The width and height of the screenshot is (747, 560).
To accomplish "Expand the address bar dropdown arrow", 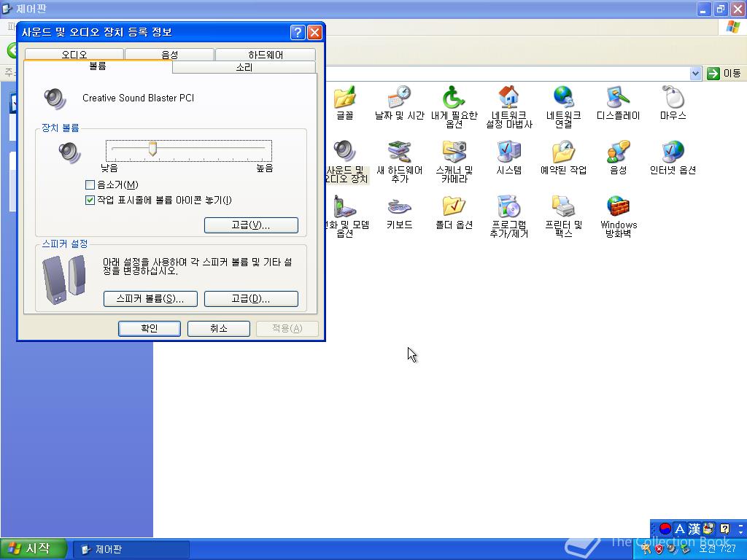I will click(x=695, y=74).
